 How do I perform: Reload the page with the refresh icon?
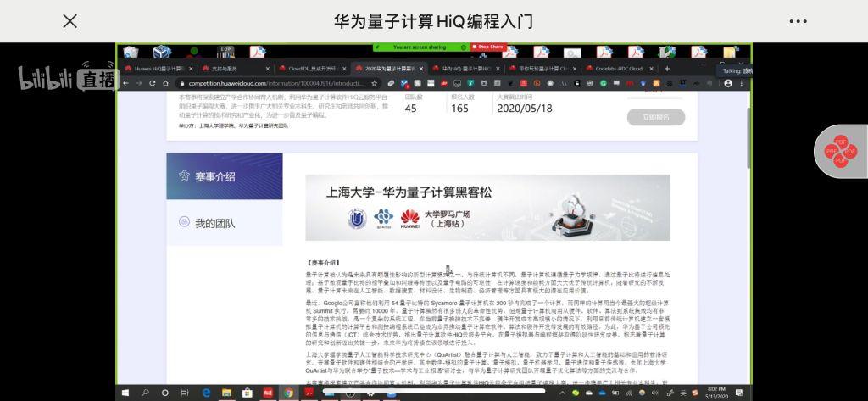point(153,83)
